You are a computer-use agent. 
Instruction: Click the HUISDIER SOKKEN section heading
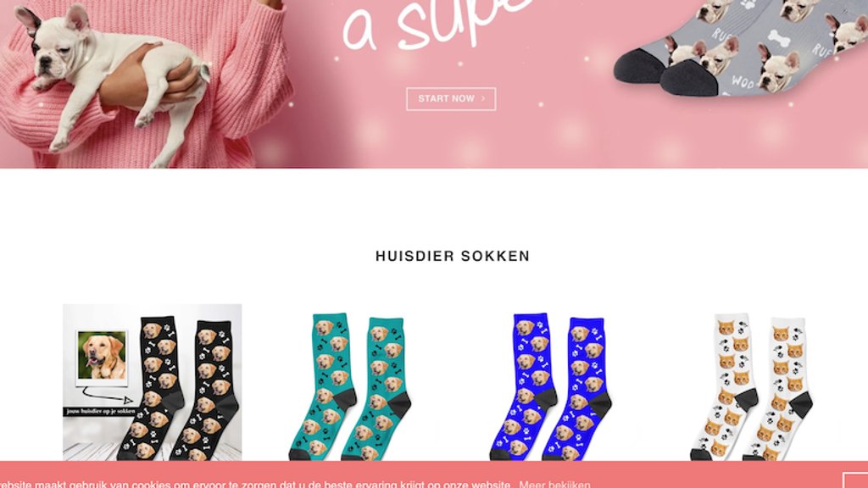pos(453,256)
